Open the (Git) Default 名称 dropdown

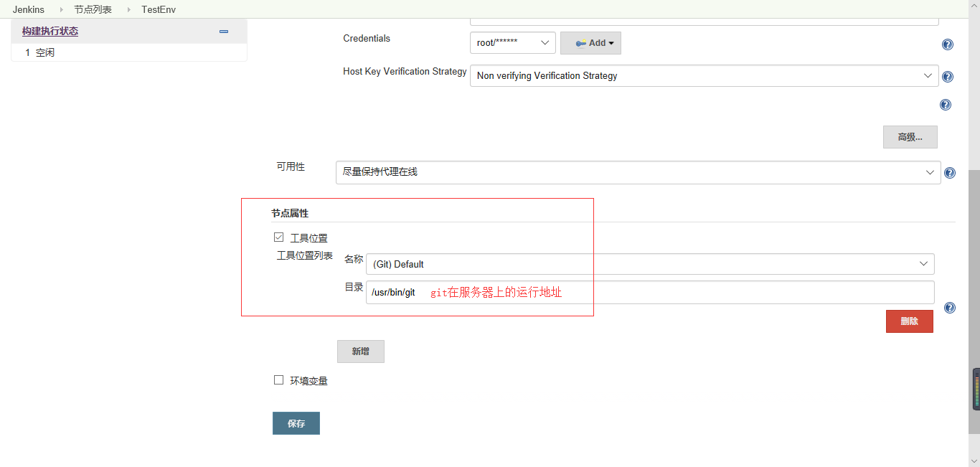tap(649, 264)
